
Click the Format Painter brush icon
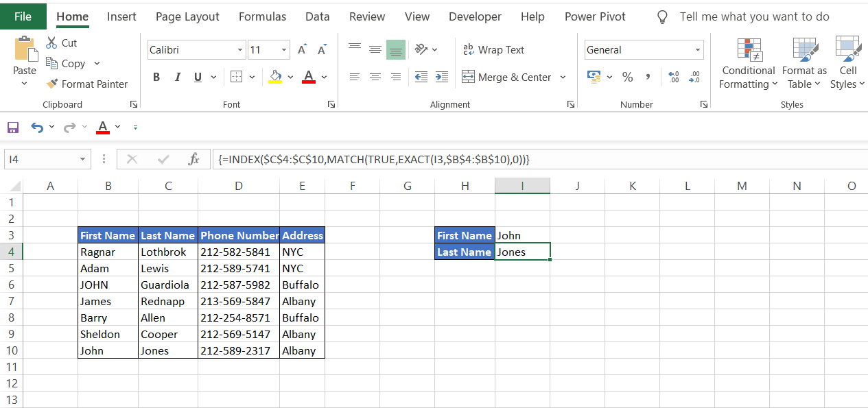tap(52, 84)
